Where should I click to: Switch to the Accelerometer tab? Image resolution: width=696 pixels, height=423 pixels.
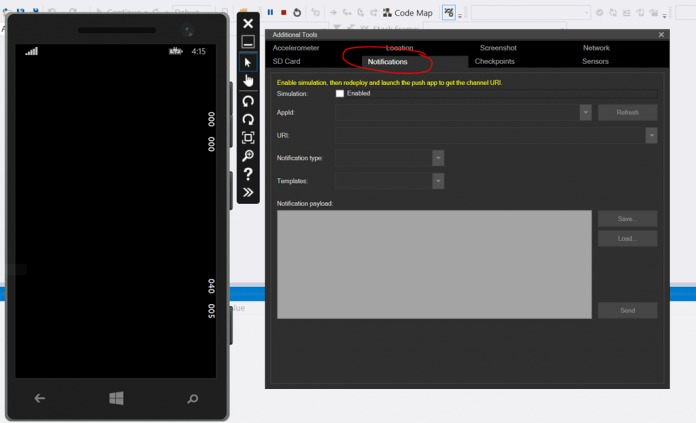pyautogui.click(x=296, y=48)
